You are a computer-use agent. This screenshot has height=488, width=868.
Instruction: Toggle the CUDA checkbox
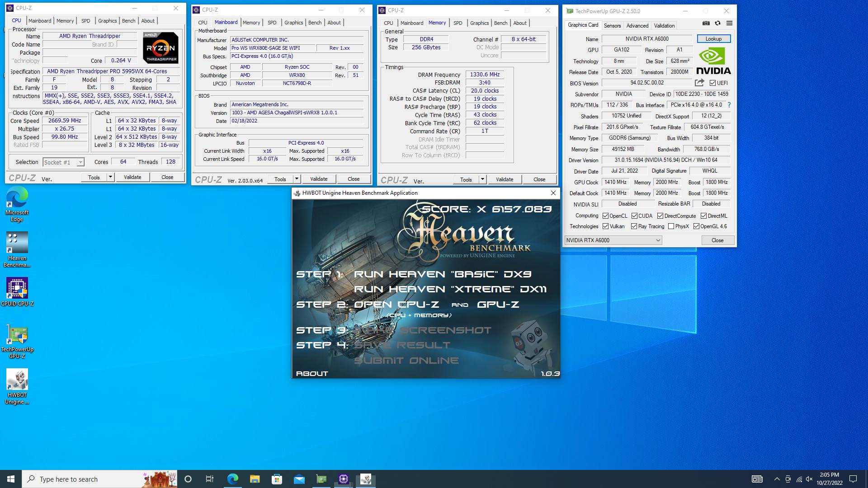[x=634, y=216]
